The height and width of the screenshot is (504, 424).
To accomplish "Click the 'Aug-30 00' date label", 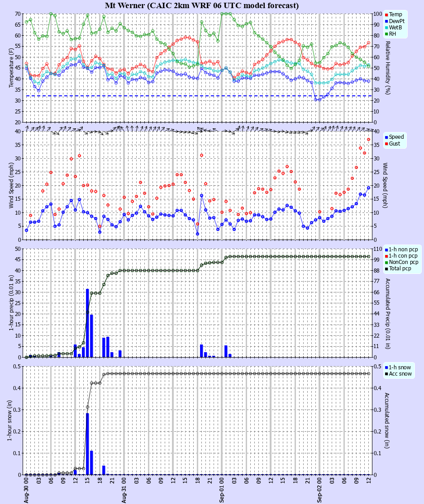I will click(x=26, y=490).
